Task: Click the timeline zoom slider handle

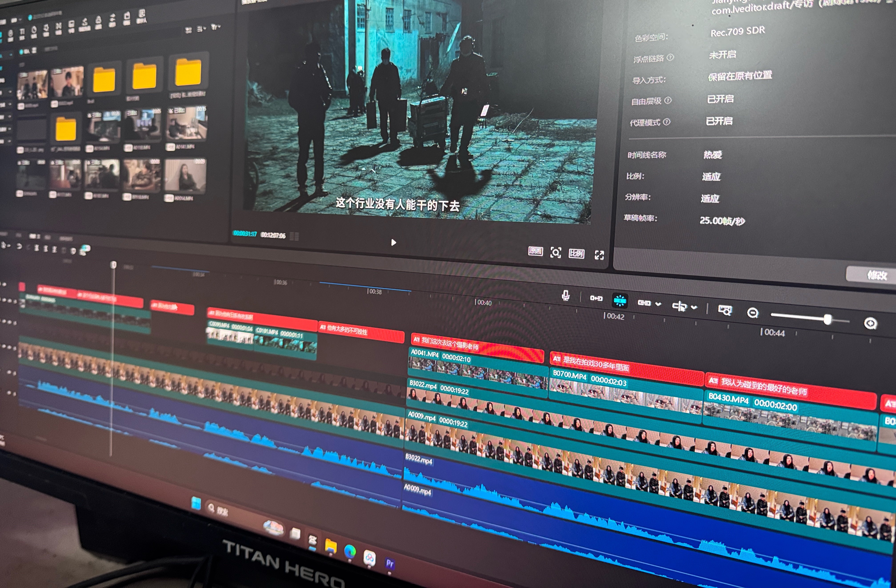Action: tap(827, 320)
